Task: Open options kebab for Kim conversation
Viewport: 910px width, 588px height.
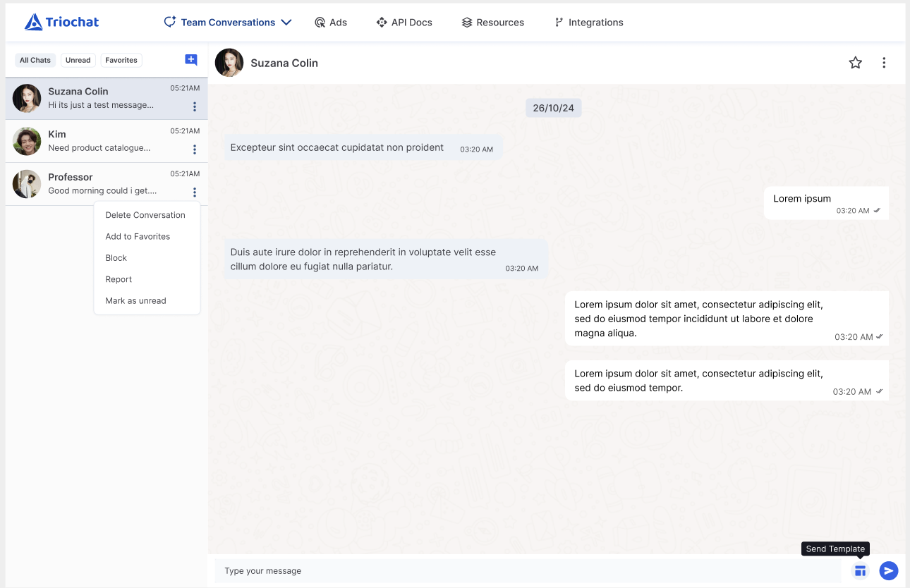Action: (x=194, y=149)
